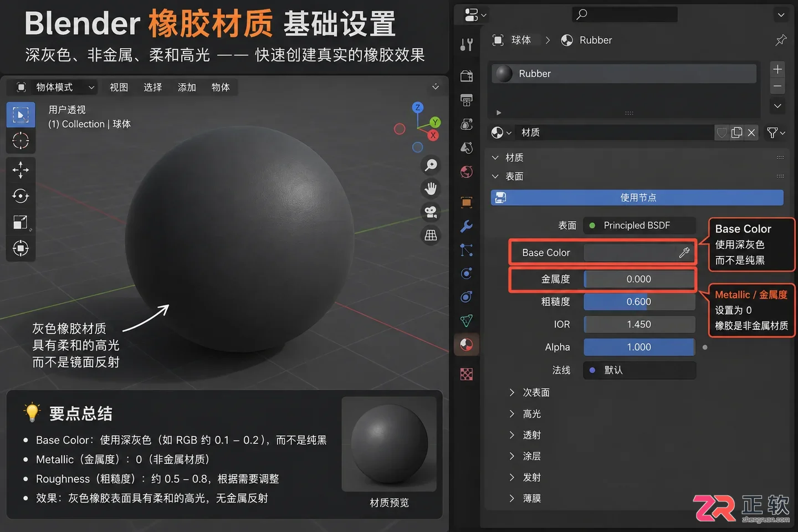The height and width of the screenshot is (532, 798).
Task: Click the hand pan view button
Action: 431,188
